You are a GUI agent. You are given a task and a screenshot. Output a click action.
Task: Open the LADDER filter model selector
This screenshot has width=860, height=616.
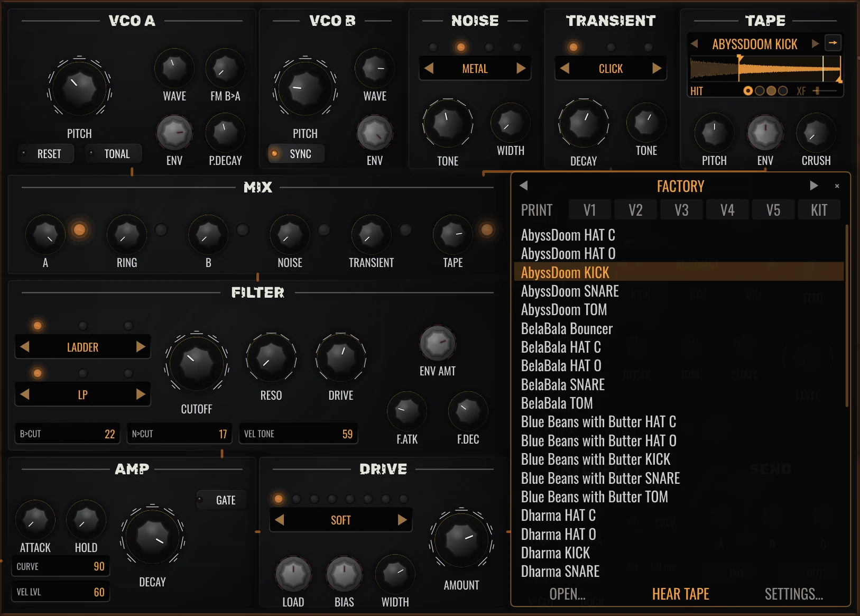pyautogui.click(x=82, y=347)
